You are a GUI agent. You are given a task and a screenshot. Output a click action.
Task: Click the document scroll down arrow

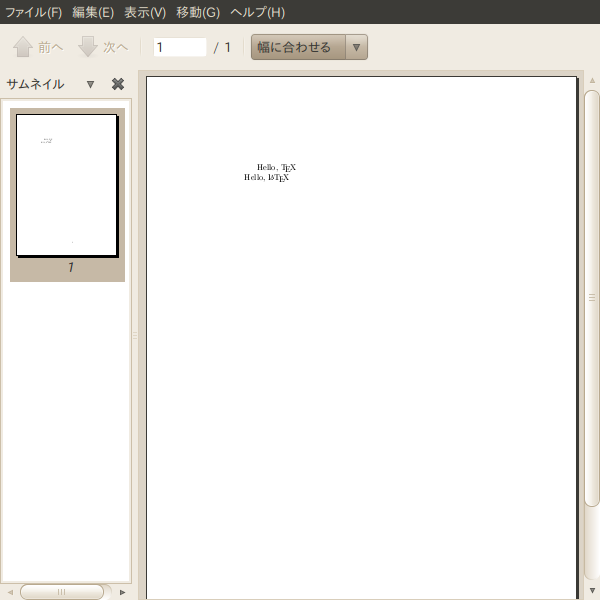pyautogui.click(x=592, y=590)
